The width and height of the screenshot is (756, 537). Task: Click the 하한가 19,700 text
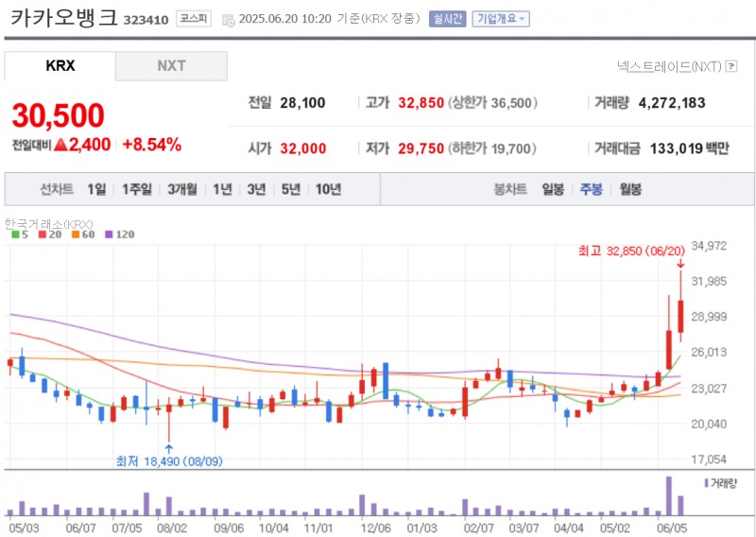point(491,148)
